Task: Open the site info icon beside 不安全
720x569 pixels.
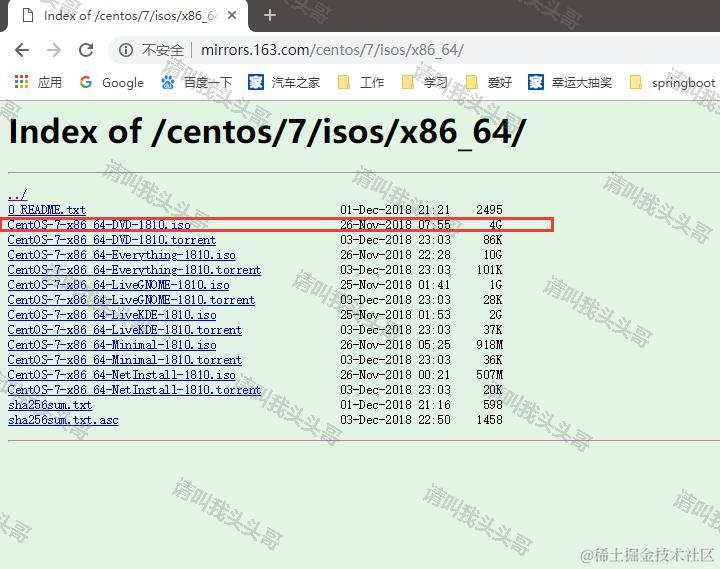Action: click(125, 50)
